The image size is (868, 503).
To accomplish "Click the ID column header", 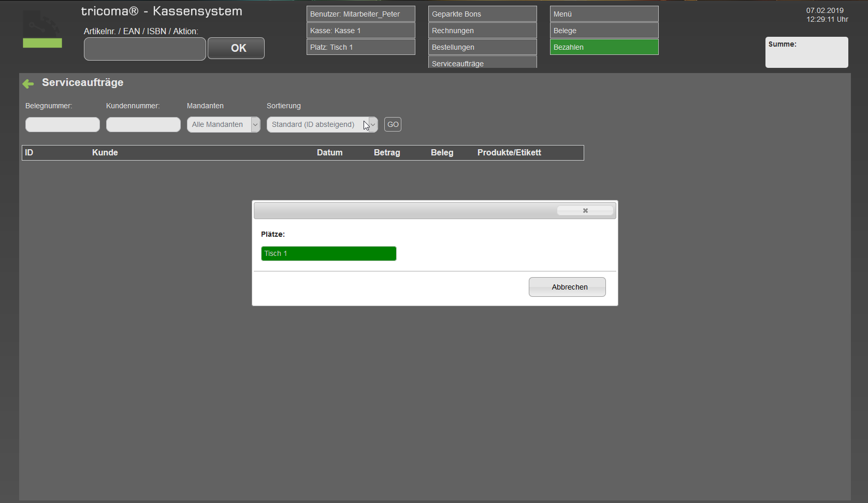I will pyautogui.click(x=29, y=152).
